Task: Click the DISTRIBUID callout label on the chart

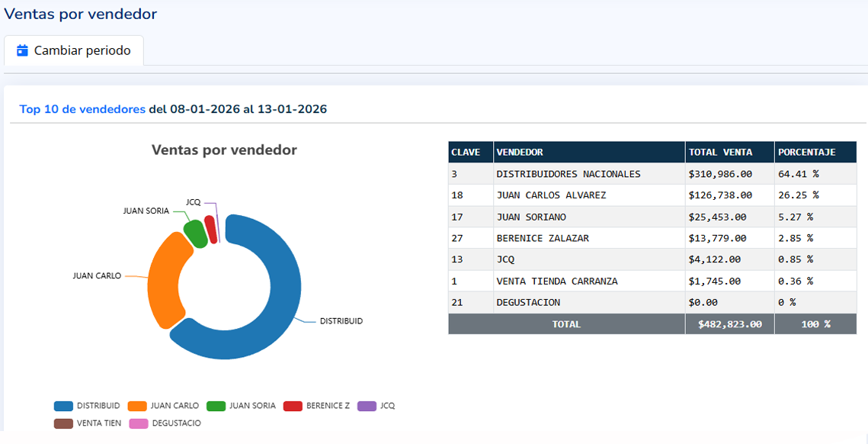Action: point(341,321)
